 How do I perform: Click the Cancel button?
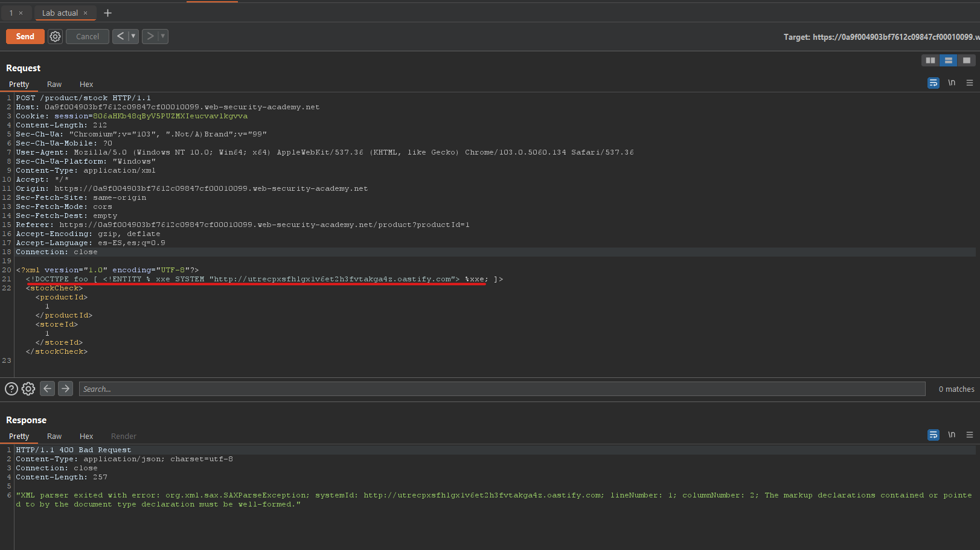88,37
